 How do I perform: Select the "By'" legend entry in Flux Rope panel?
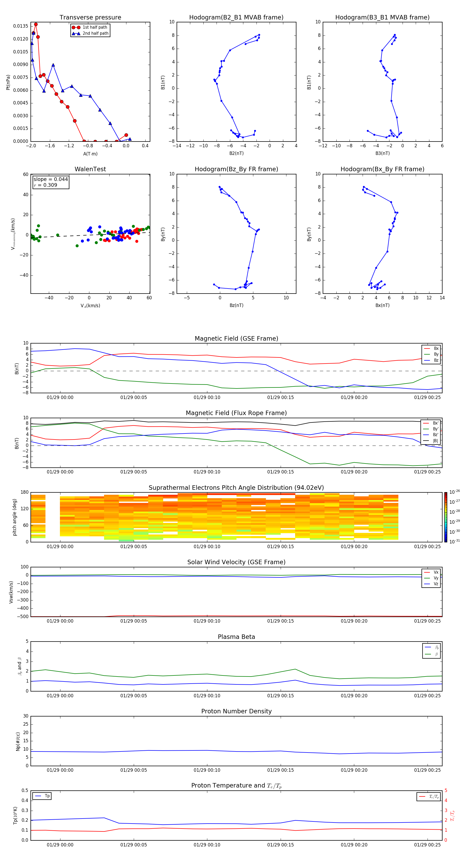point(431,429)
